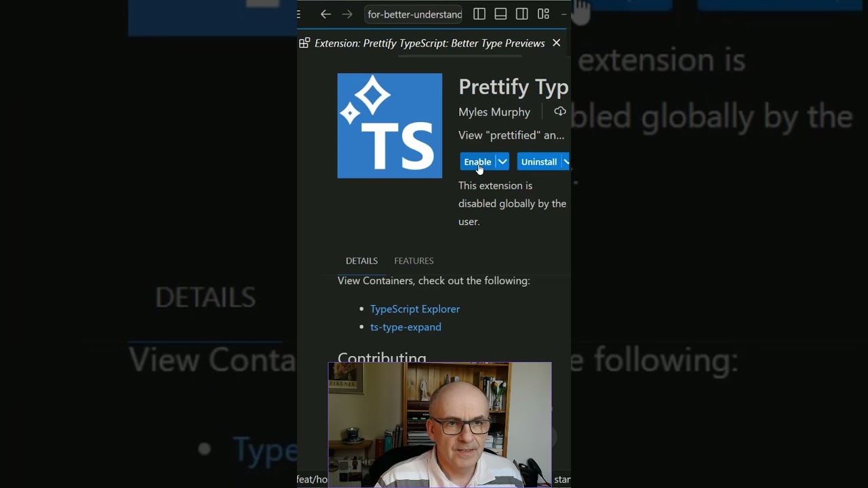Select the Extension: Prettify TypeScript editor tab

point(431,43)
